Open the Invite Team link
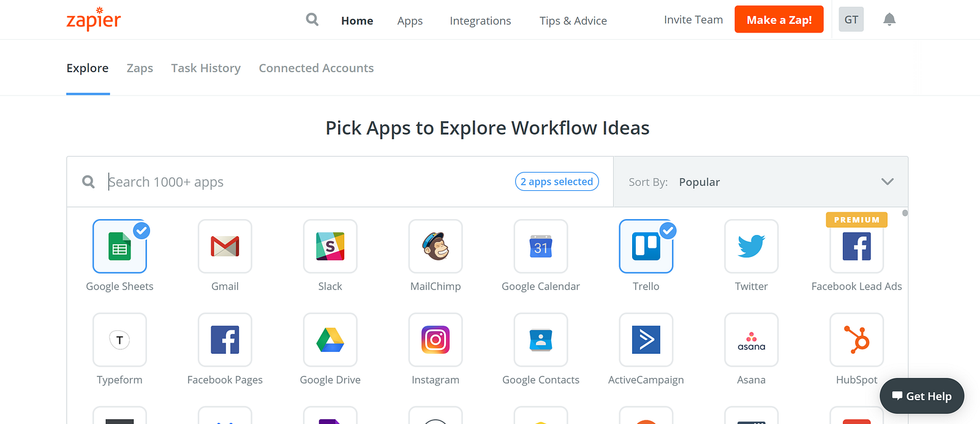Image resolution: width=980 pixels, height=424 pixels. coord(693,20)
